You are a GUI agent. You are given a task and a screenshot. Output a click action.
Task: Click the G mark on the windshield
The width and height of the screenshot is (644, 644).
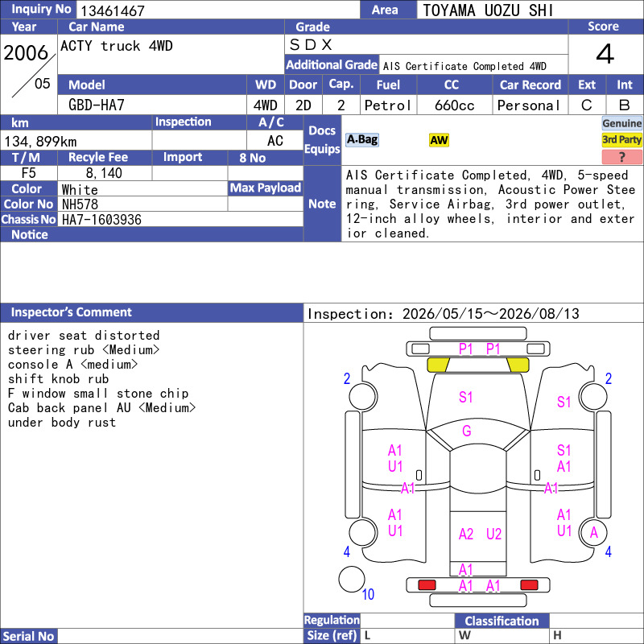click(x=467, y=431)
